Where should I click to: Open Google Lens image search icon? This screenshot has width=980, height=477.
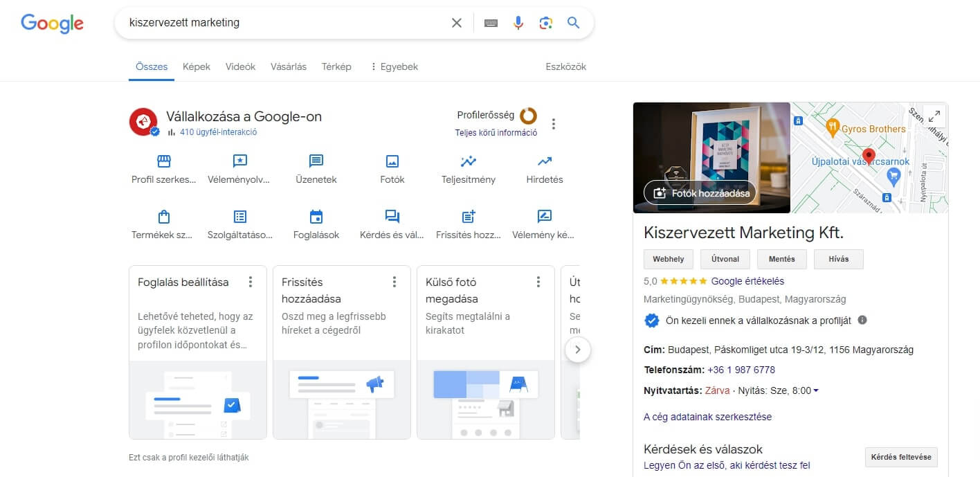[x=545, y=23]
